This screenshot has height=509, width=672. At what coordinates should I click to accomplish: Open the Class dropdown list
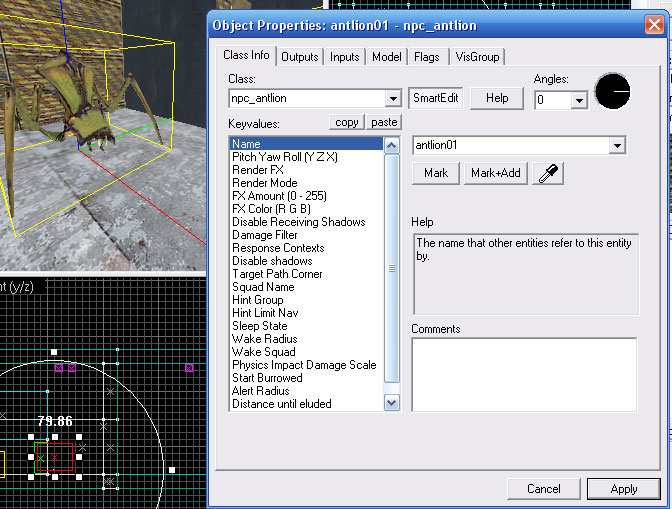click(393, 99)
